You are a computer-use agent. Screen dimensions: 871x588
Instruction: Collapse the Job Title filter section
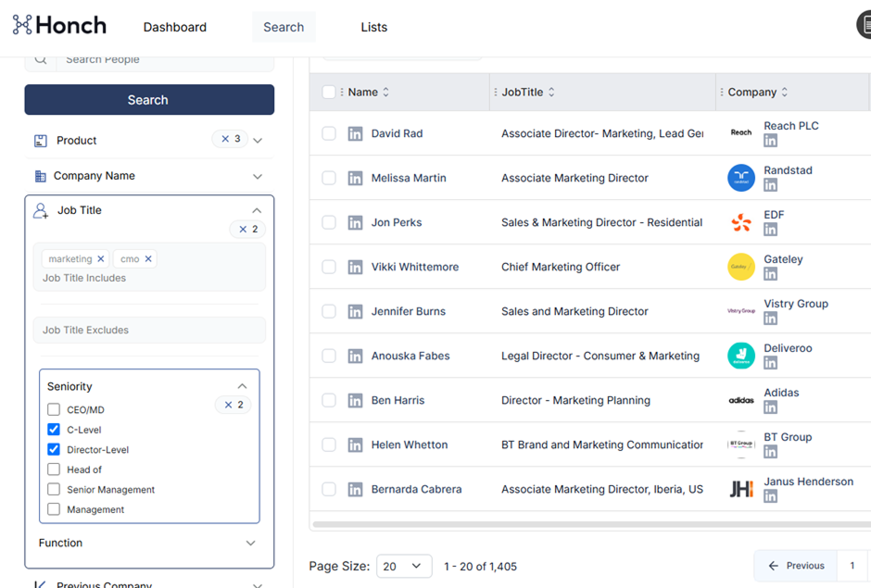257,210
